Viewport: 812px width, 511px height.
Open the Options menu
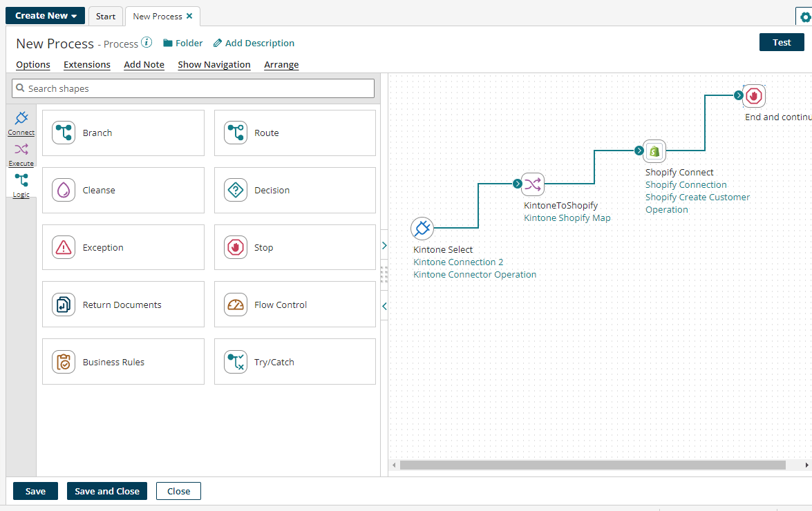coord(33,65)
